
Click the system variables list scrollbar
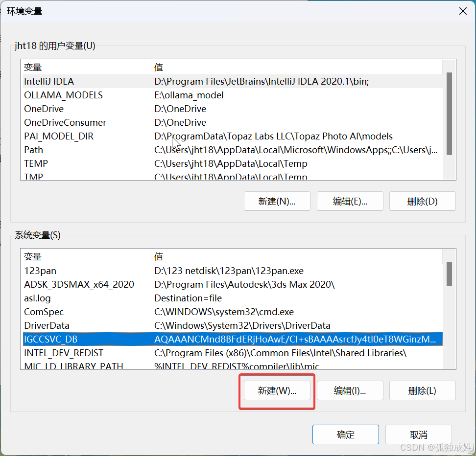(449, 274)
